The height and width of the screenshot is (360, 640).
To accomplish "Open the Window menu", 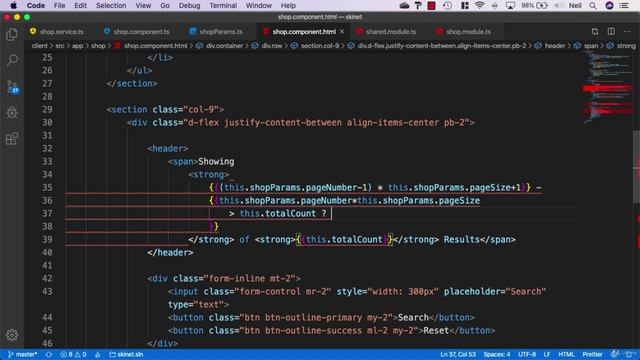I will pyautogui.click(x=259, y=5).
